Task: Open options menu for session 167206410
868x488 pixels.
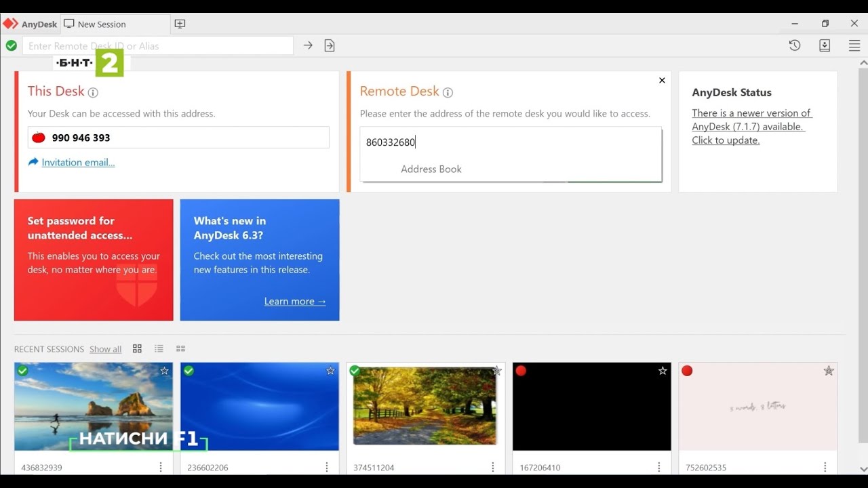Action: tap(659, 467)
